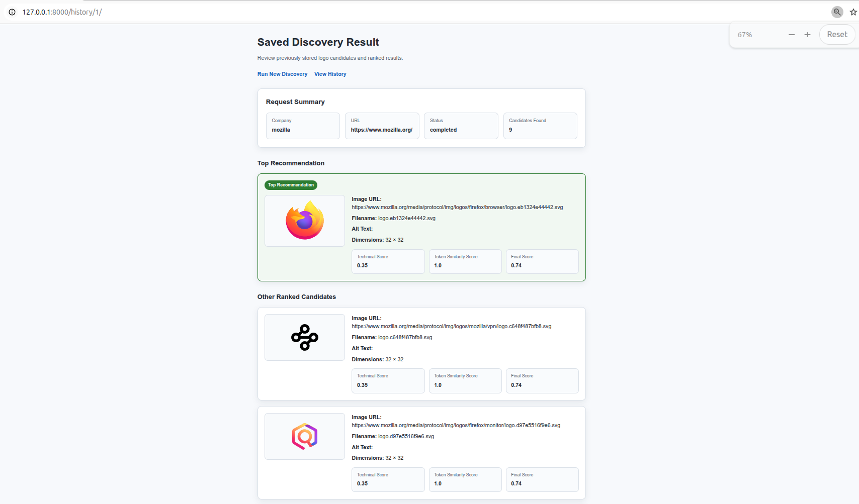The width and height of the screenshot is (859, 504).
Task: Click the Firefox browser logo thumbnail
Action: pyautogui.click(x=305, y=221)
